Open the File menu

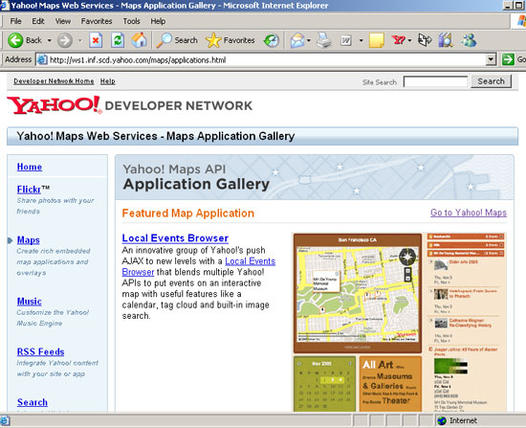point(16,21)
